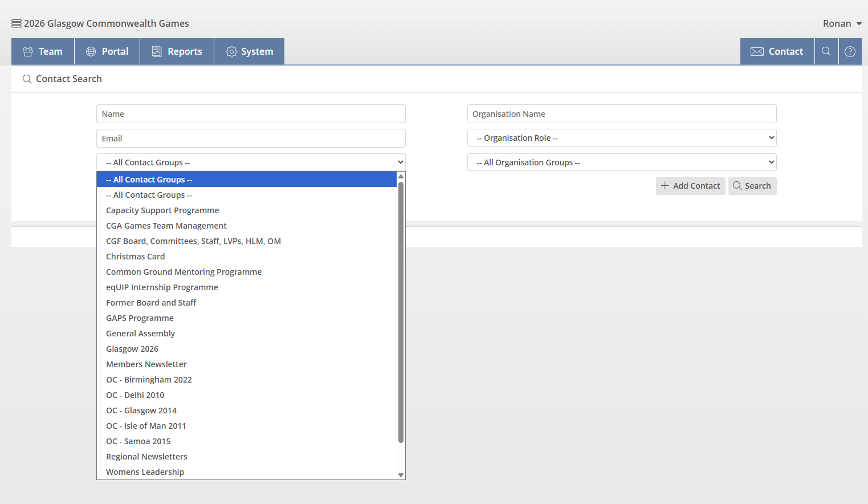Click the dropdown list scroll down arrow

[401, 475]
